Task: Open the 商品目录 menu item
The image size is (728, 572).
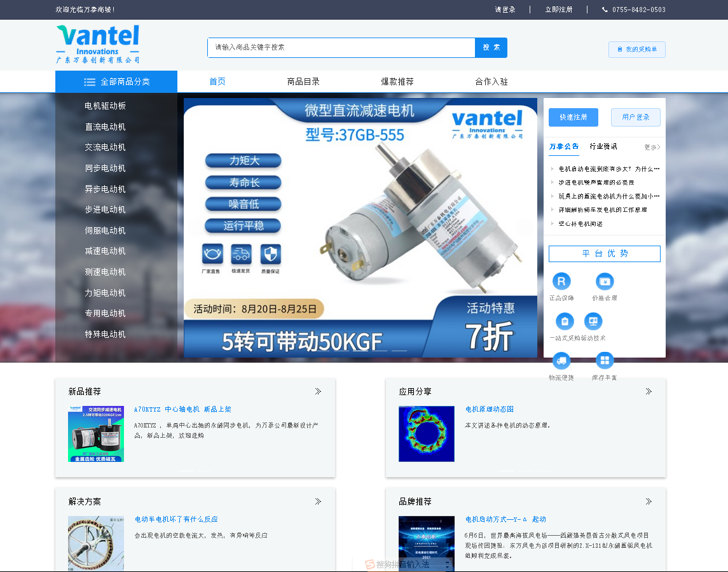Action: pyautogui.click(x=303, y=82)
